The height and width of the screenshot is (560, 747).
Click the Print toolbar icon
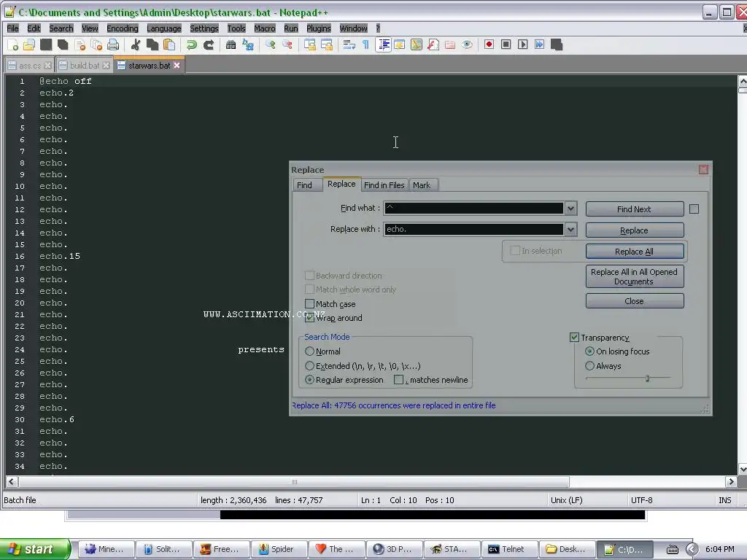point(113,44)
